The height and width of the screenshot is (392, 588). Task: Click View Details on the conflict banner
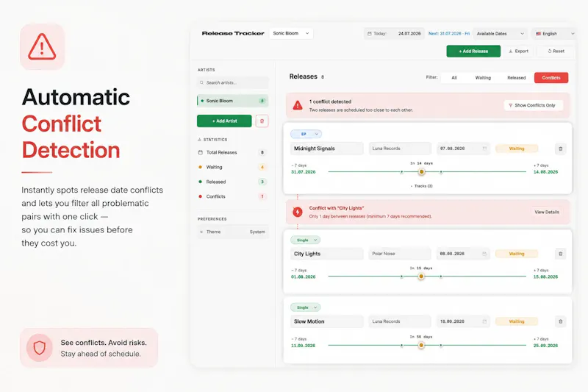coord(547,212)
